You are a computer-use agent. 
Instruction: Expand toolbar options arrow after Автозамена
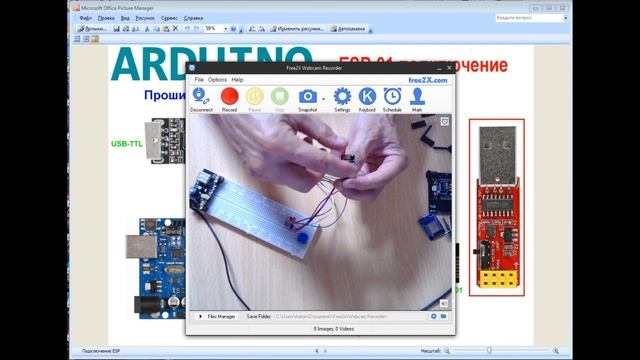pyautogui.click(x=371, y=29)
